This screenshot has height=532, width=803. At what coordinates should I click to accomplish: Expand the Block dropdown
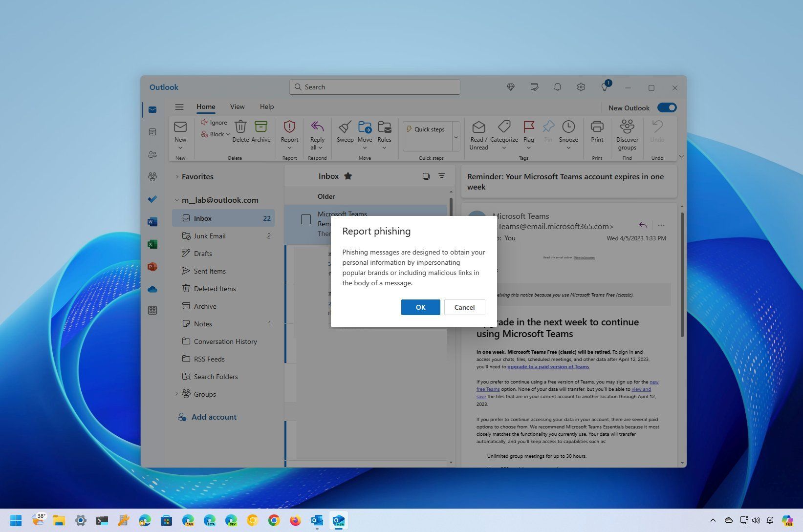coord(227,134)
